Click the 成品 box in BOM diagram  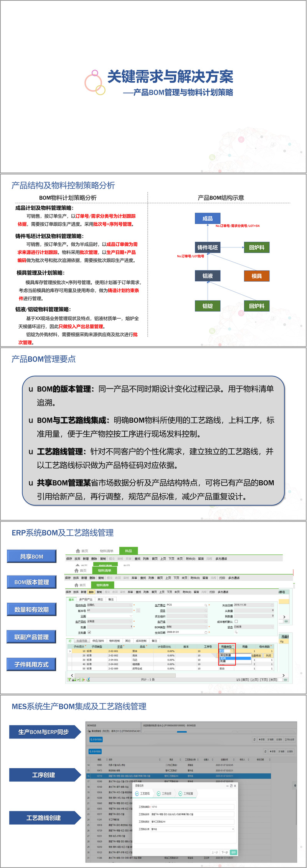208,218
